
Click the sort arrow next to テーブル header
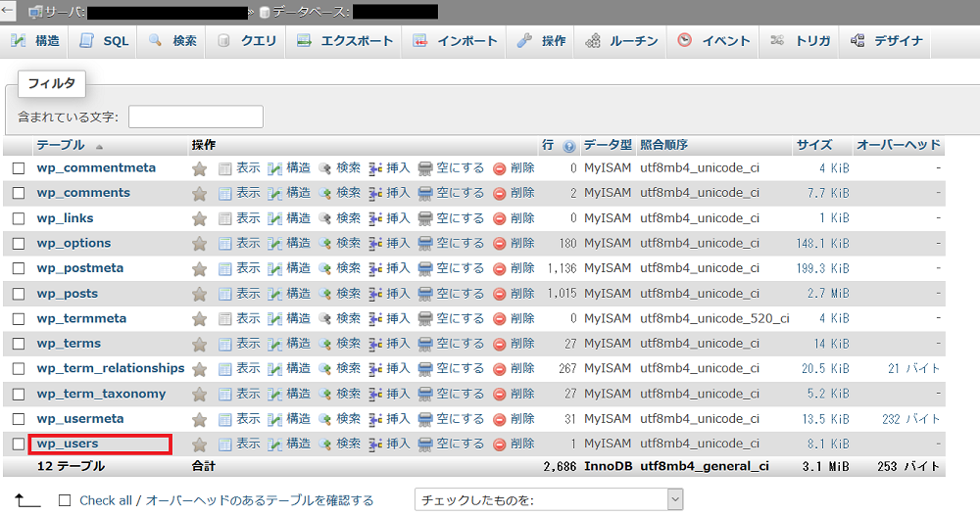[99, 147]
